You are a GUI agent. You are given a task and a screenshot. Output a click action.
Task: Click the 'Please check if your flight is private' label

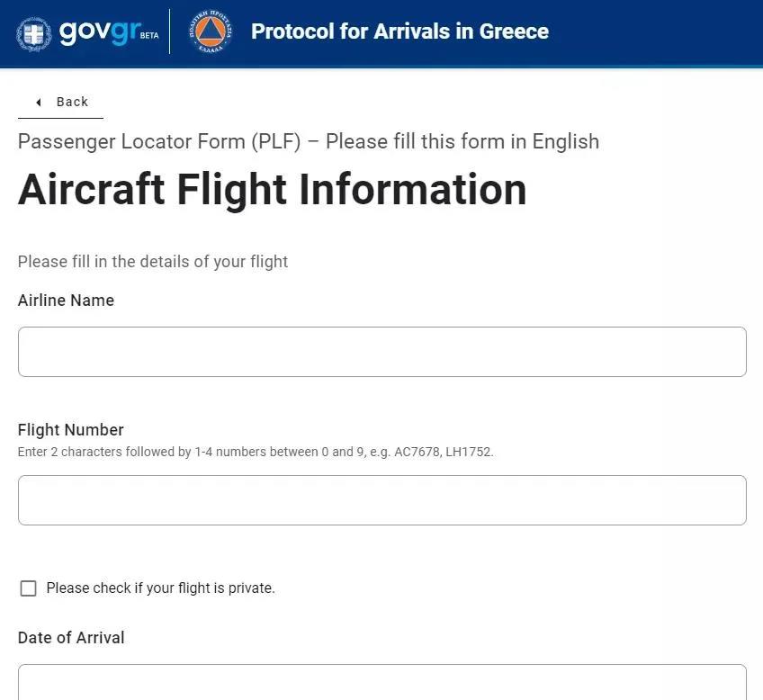click(160, 588)
